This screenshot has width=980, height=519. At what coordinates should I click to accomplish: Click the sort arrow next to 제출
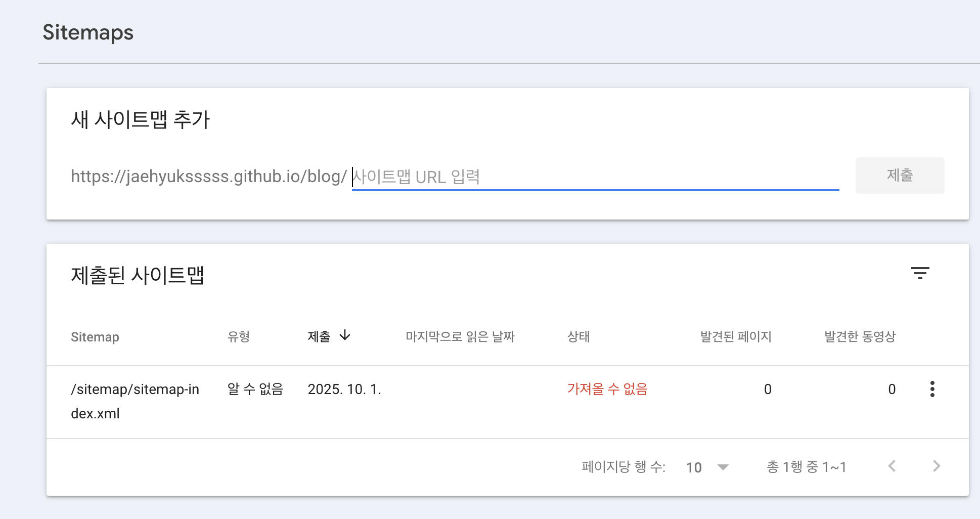pyautogui.click(x=345, y=336)
